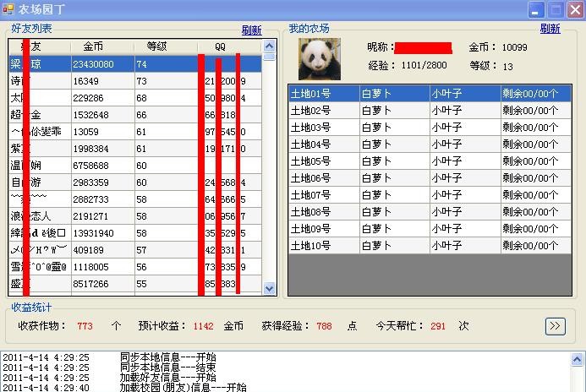Click log line 同步本地信息---结束
Viewport: 586px width, 392px height.
coord(167,367)
